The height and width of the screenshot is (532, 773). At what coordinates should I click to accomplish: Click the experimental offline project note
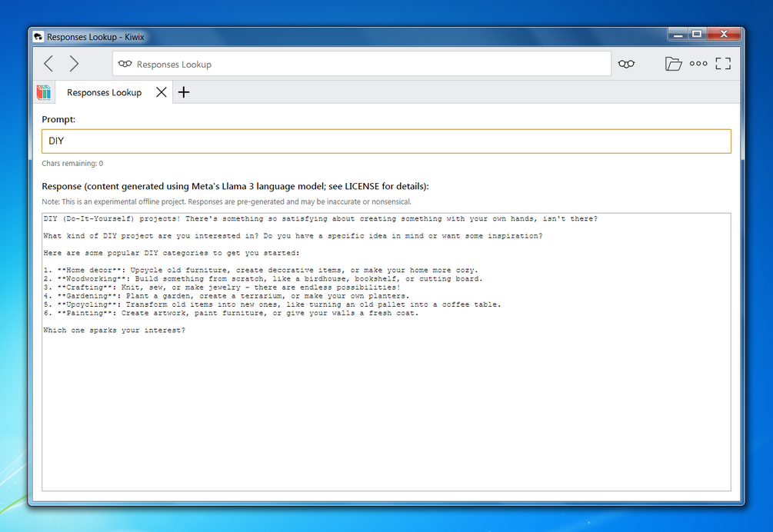coord(226,201)
